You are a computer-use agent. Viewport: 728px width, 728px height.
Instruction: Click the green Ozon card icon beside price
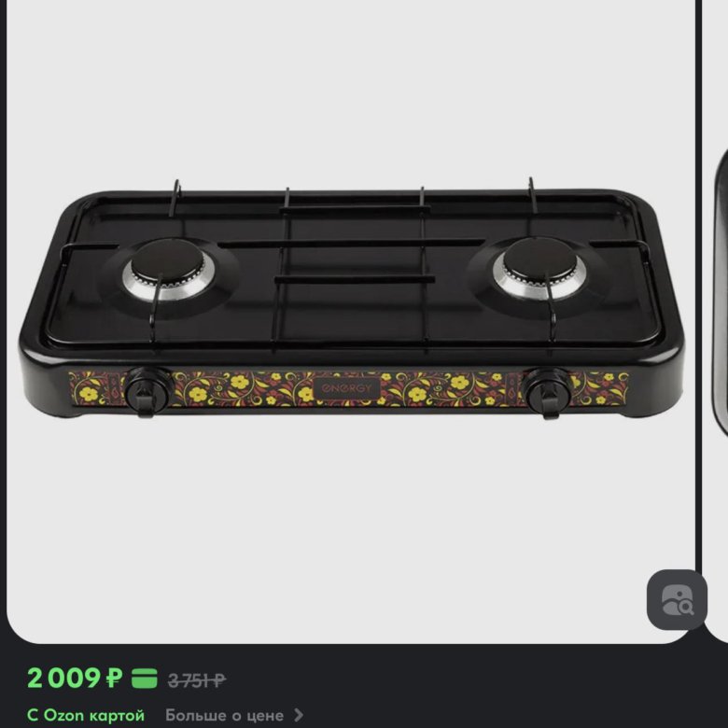pyautogui.click(x=145, y=679)
